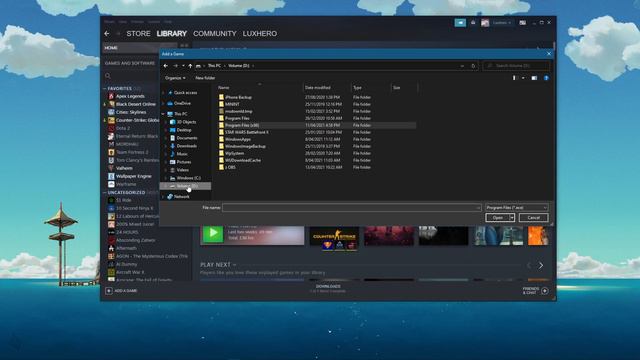Open the view options dropdown arrow
Image resolution: width=640 pixels, height=360 pixels.
point(523,78)
